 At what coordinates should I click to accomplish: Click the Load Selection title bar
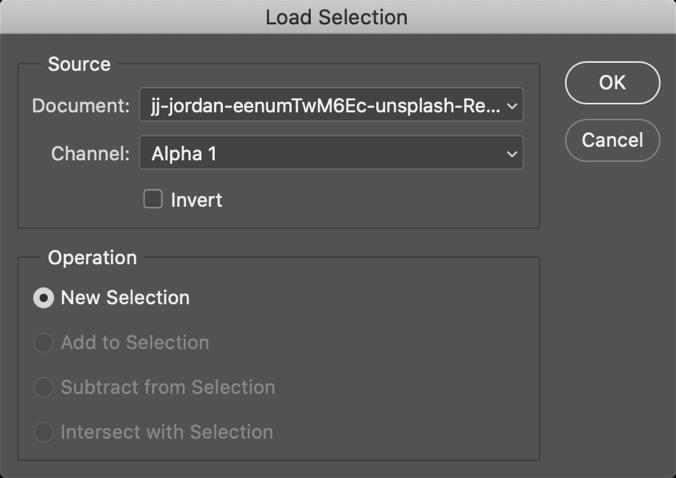(x=337, y=17)
